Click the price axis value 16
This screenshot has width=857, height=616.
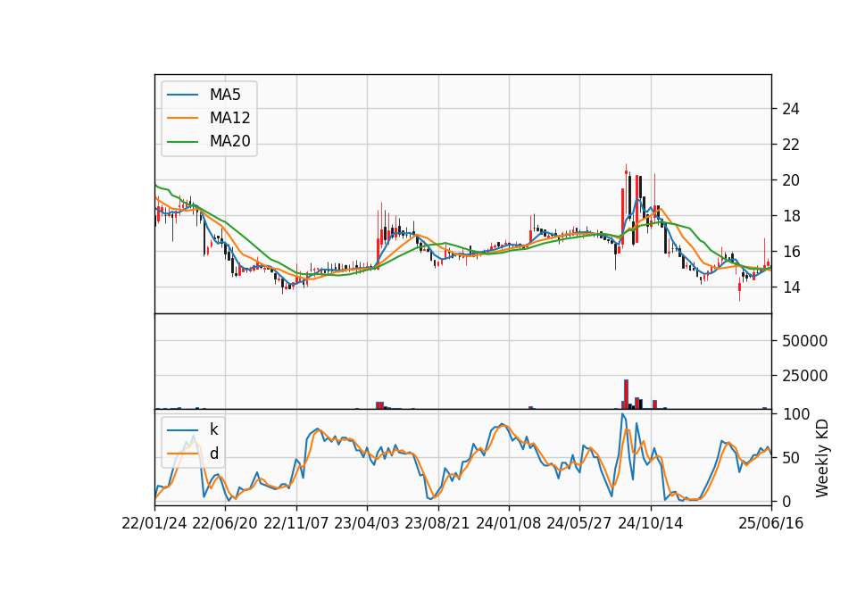tap(791, 252)
